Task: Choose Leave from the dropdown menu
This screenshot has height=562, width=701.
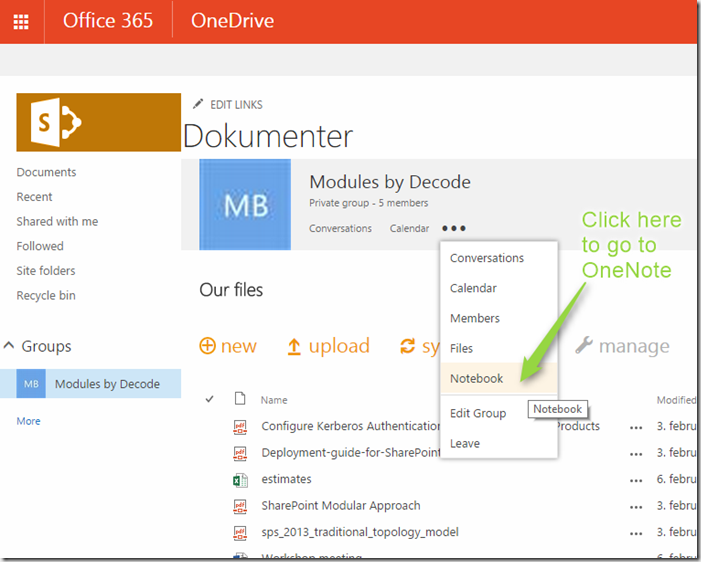Action: tap(499, 444)
